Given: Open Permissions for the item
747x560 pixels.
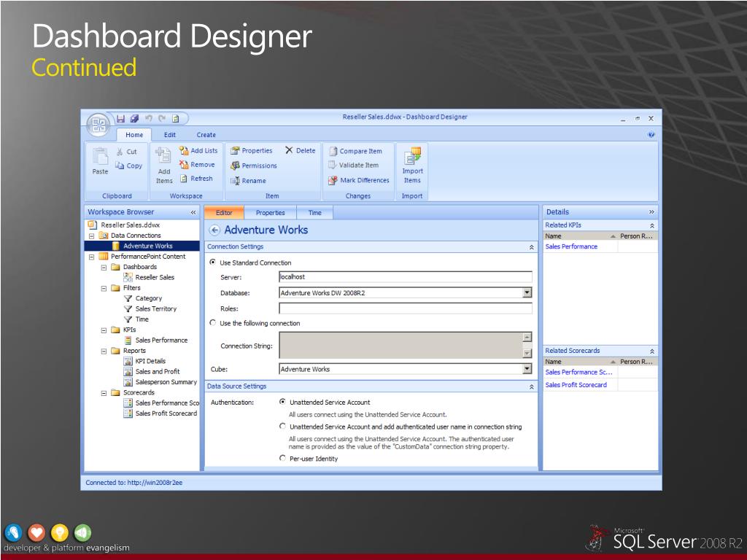Looking at the screenshot, I should (253, 166).
